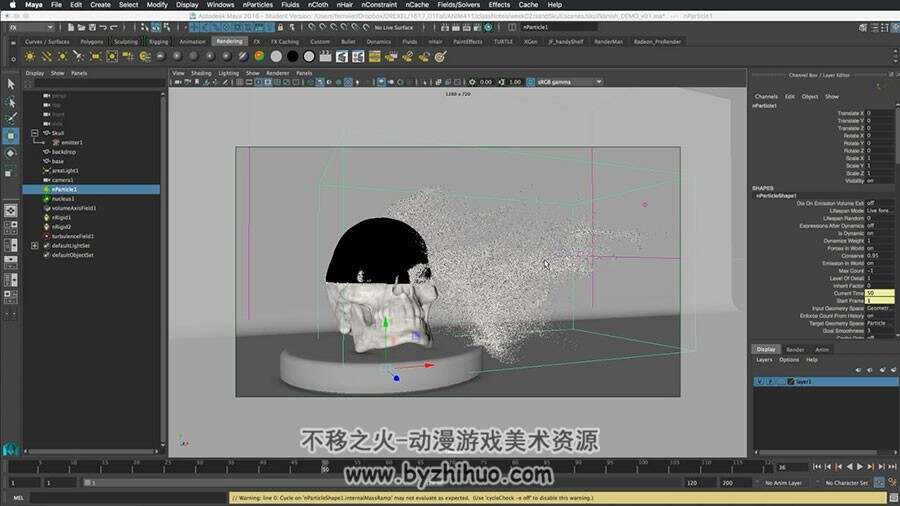Screen dimensions: 900x506
Task: Click the Current Time value field
Action: [x=879, y=293]
